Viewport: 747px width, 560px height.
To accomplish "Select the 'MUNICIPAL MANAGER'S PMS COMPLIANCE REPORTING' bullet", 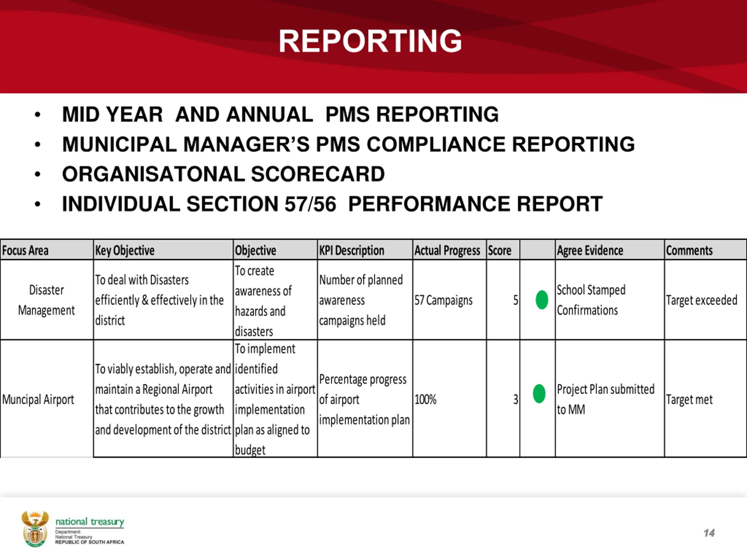I will pyautogui.click(x=348, y=144).
